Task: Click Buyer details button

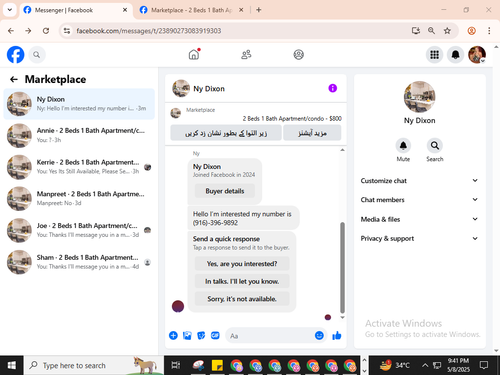Action: [225, 191]
